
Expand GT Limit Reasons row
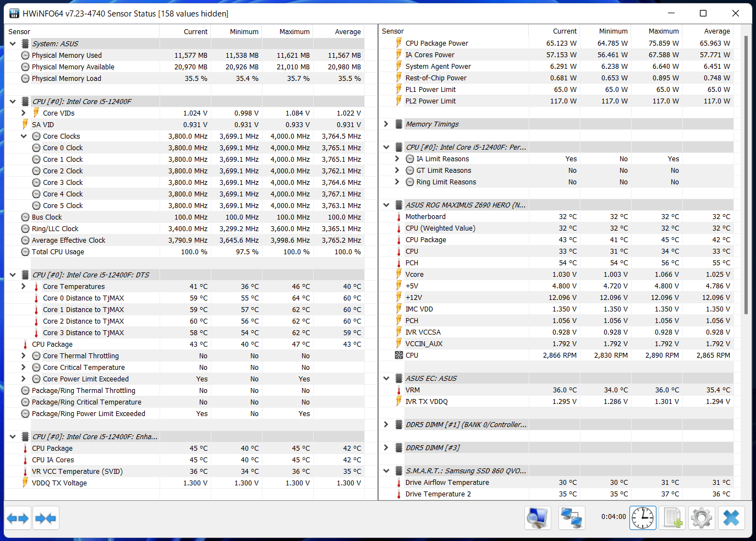click(397, 170)
